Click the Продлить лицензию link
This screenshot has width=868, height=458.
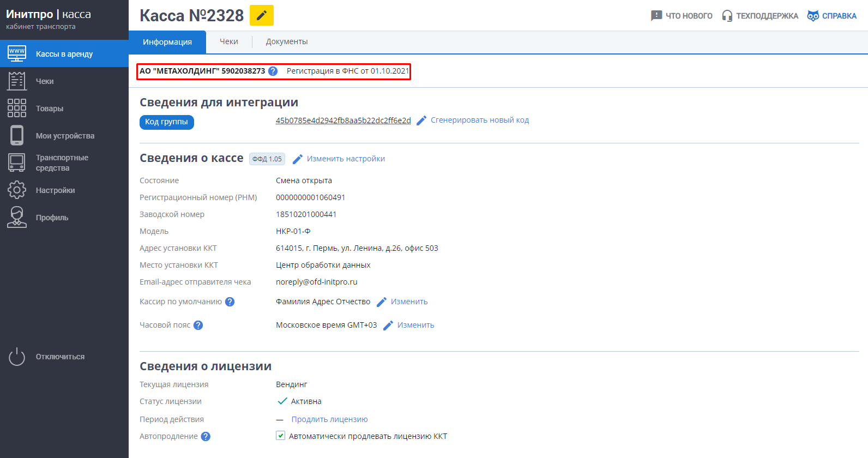coord(329,419)
